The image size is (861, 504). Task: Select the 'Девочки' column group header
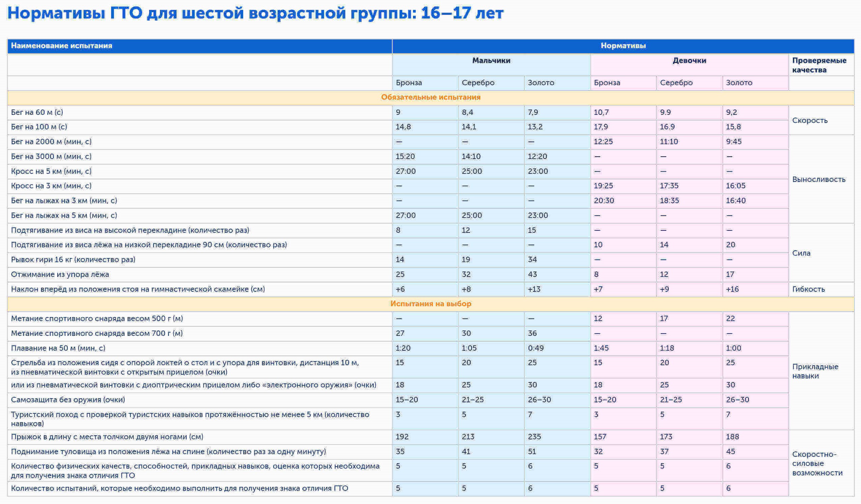pyautogui.click(x=689, y=61)
